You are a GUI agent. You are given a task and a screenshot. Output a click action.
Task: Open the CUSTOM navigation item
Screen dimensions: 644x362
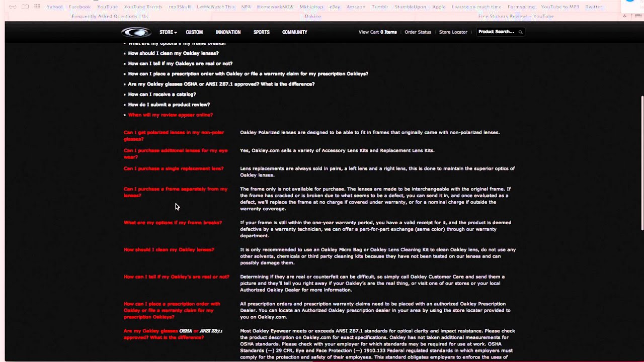[x=194, y=32]
